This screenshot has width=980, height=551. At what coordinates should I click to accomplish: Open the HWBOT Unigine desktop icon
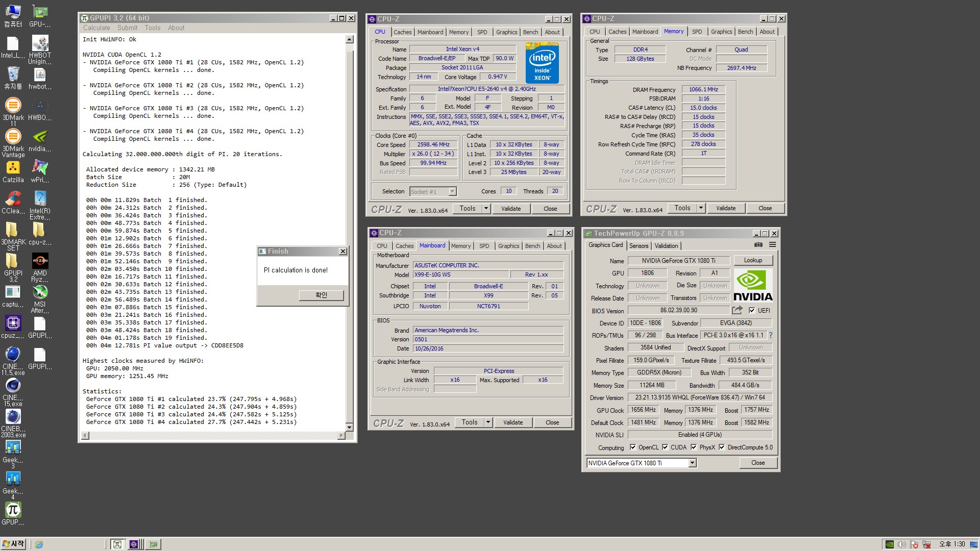point(40,49)
